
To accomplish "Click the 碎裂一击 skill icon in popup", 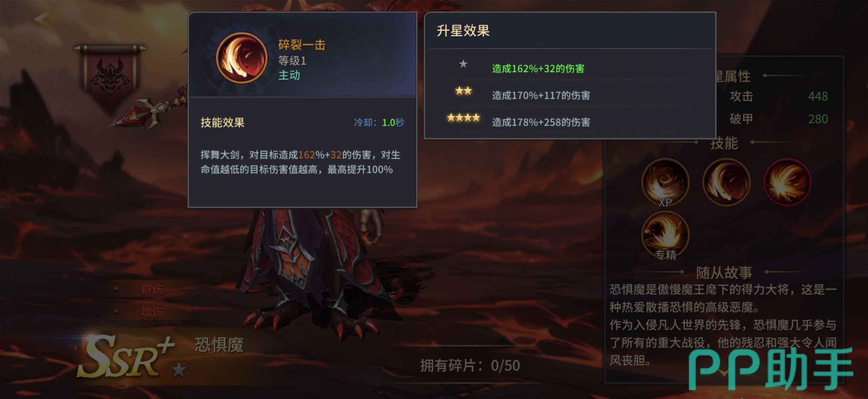I will 242,58.
